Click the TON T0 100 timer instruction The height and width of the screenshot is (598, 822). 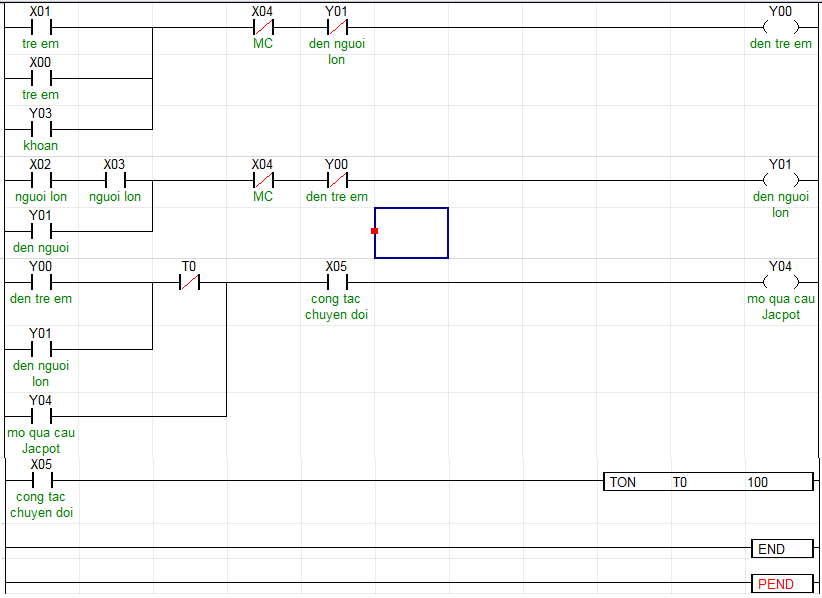[709, 482]
